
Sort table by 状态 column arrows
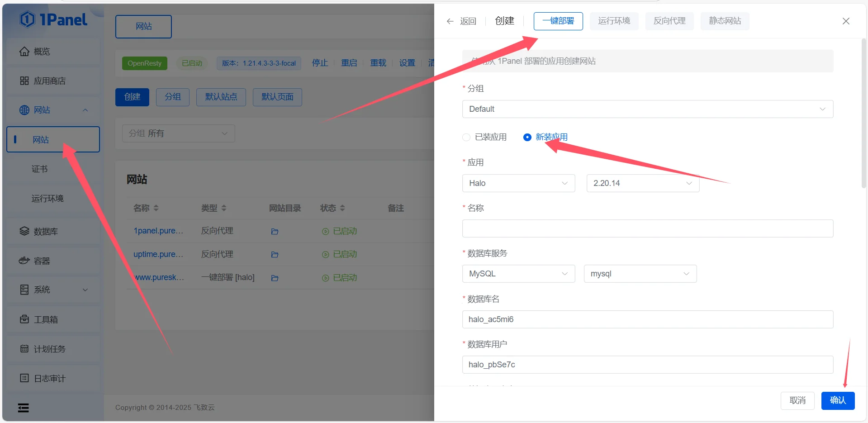(x=342, y=208)
